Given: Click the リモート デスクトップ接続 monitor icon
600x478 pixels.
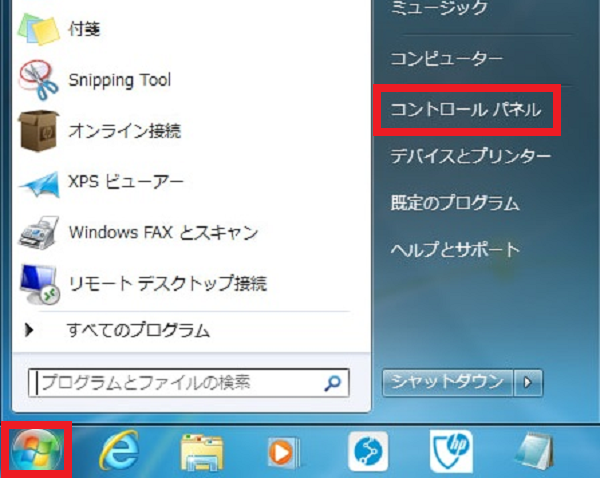Looking at the screenshot, I should (x=39, y=284).
